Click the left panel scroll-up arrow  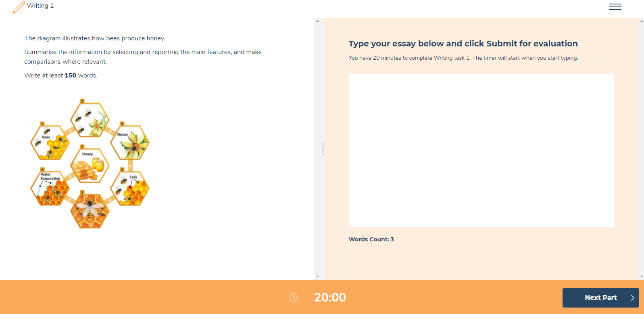coord(317,21)
